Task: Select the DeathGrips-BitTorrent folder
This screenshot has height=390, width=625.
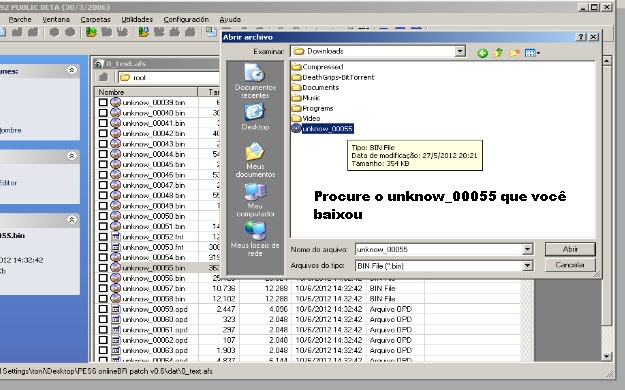Action: point(333,77)
